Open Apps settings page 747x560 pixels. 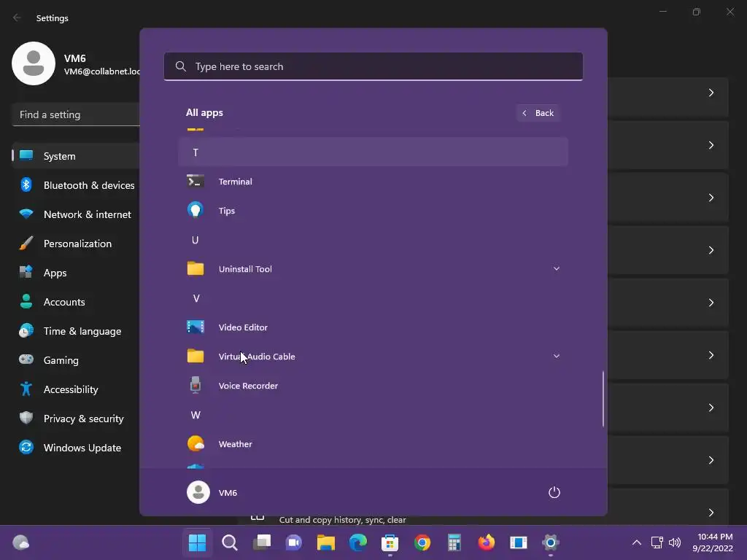point(76,273)
